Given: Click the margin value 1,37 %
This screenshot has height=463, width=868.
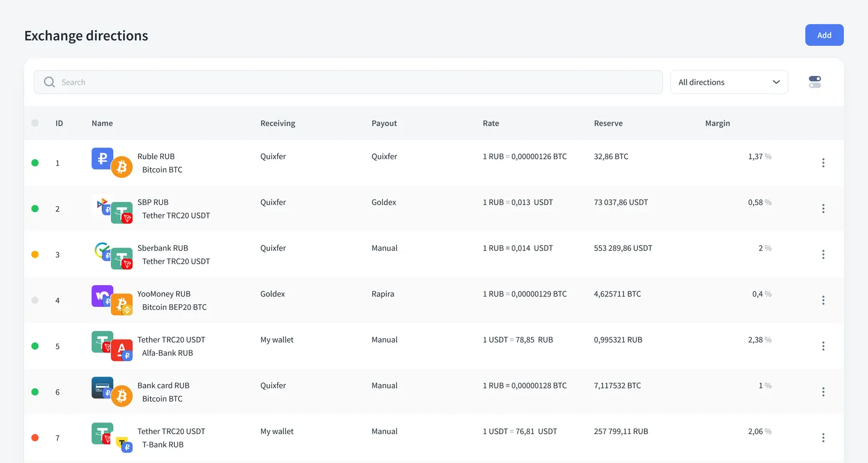Looking at the screenshot, I should 759,156.
